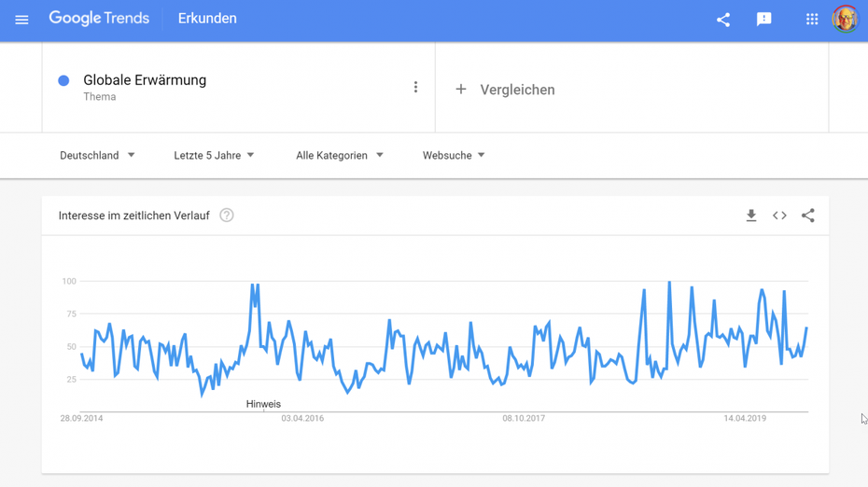Open options for Globale Erwärmung term
This screenshot has height=487, width=868.
[415, 87]
